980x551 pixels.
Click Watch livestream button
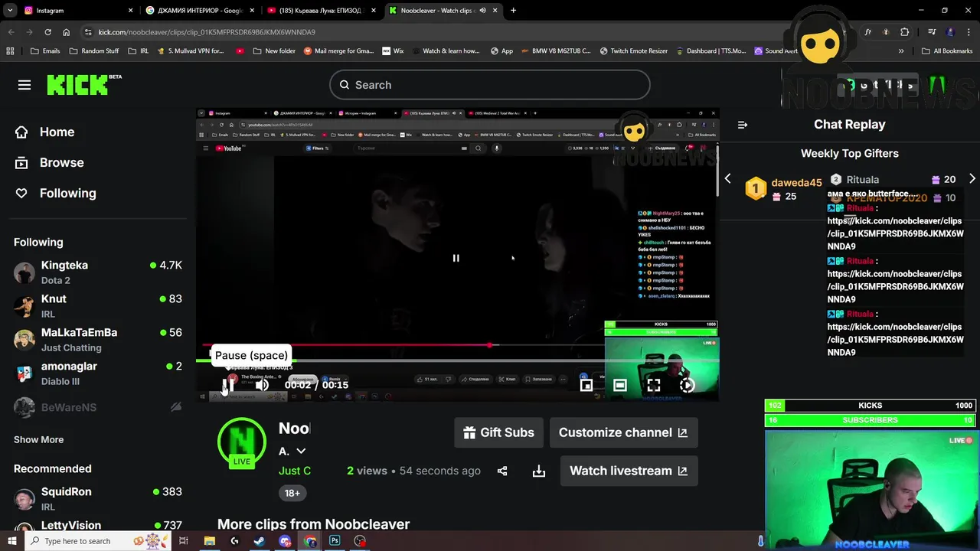click(629, 471)
